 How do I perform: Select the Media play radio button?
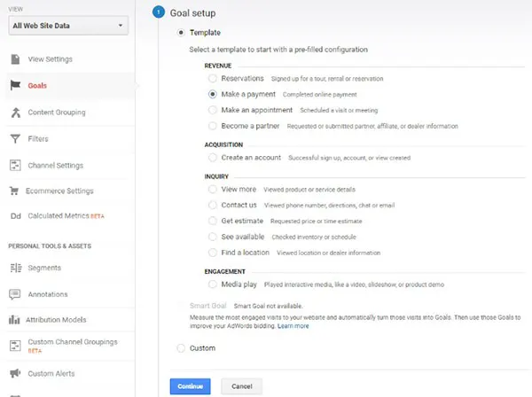[213, 284]
